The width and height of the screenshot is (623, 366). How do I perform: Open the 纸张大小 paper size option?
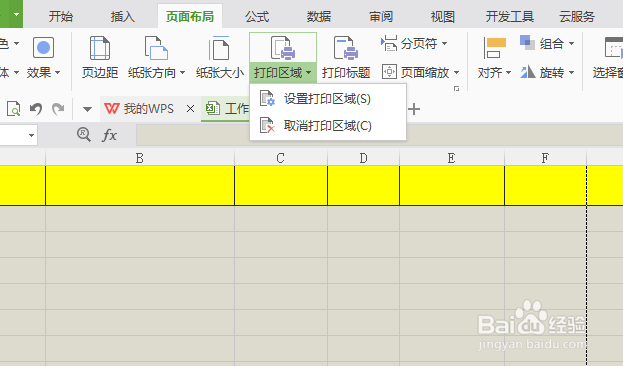(219, 58)
